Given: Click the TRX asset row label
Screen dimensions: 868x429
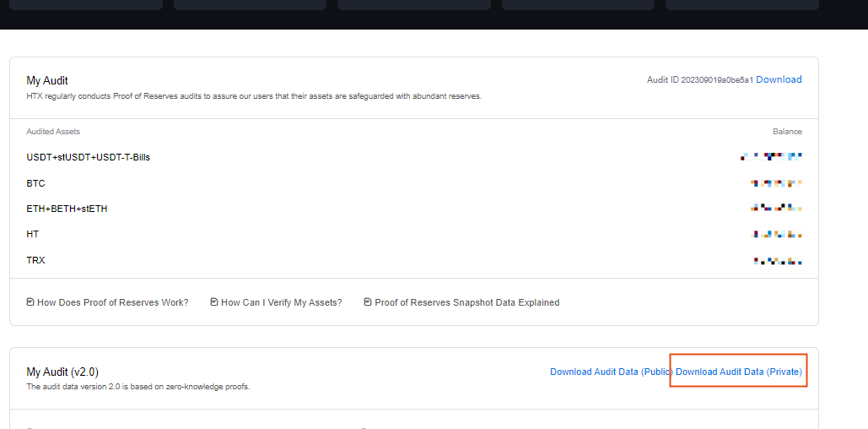Looking at the screenshot, I should (36, 260).
